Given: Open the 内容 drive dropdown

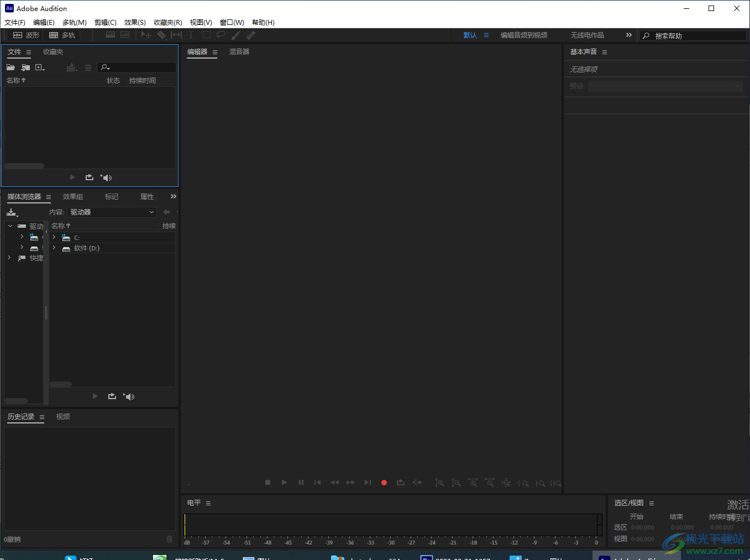Looking at the screenshot, I should click(x=112, y=212).
